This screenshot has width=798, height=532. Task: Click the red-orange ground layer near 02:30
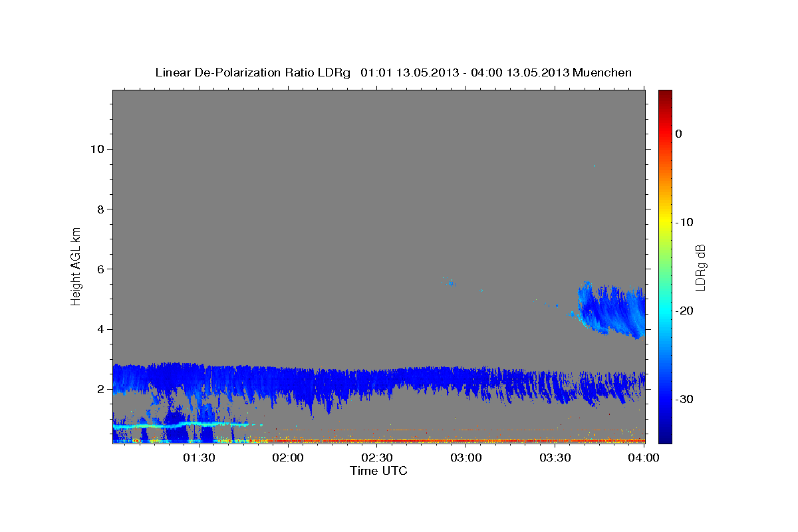[377, 440]
